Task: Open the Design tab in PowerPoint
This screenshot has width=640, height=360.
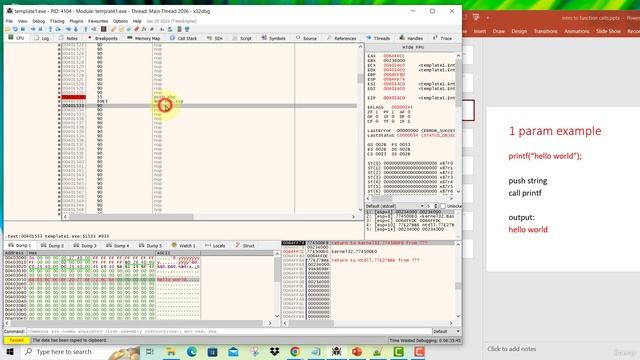Action: point(519,31)
